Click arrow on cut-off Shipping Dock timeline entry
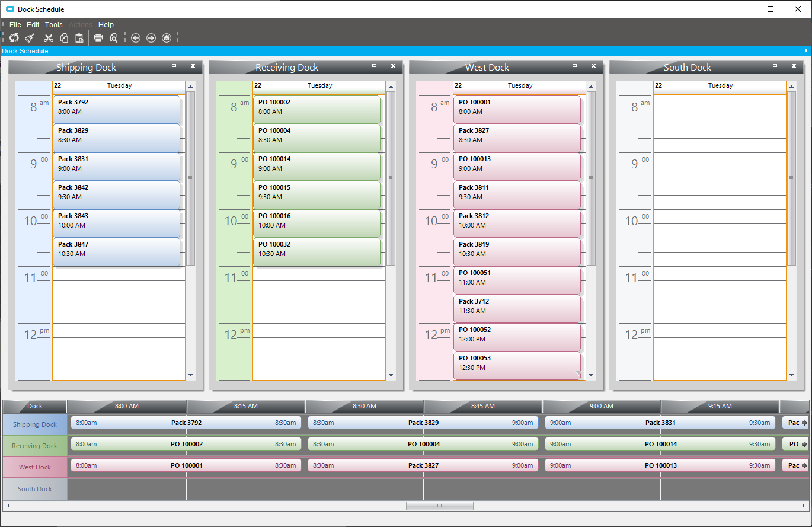 pyautogui.click(x=804, y=423)
